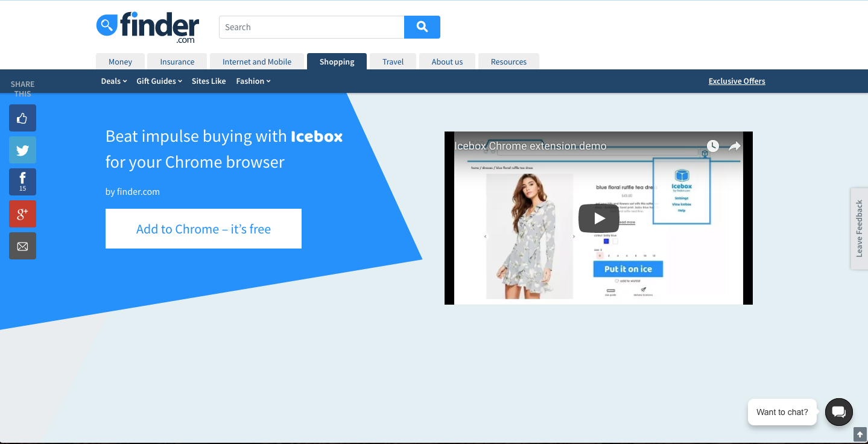Share this page on Facebook
868x444 pixels.
click(x=22, y=182)
